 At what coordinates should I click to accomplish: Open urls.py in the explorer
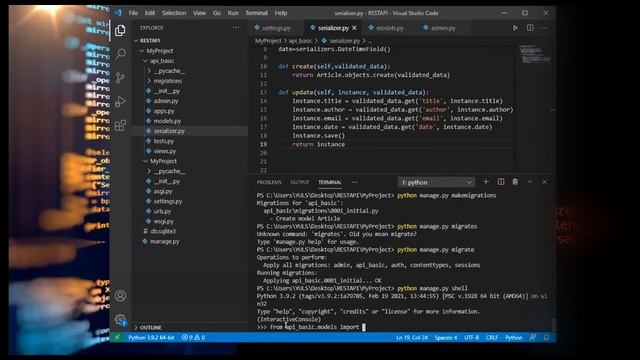click(x=162, y=211)
